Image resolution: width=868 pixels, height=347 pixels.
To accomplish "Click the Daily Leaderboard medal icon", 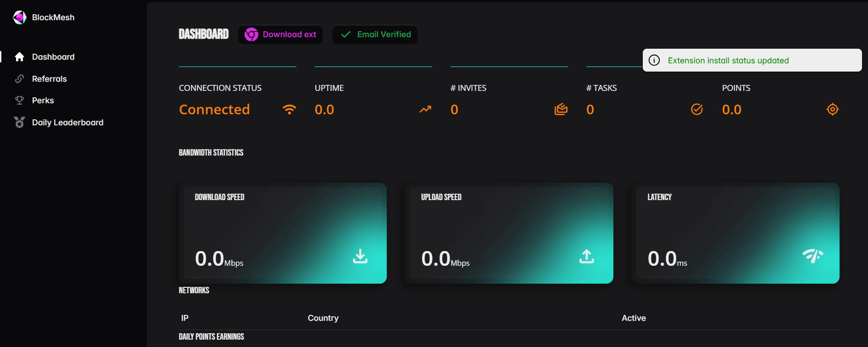I will click(19, 122).
